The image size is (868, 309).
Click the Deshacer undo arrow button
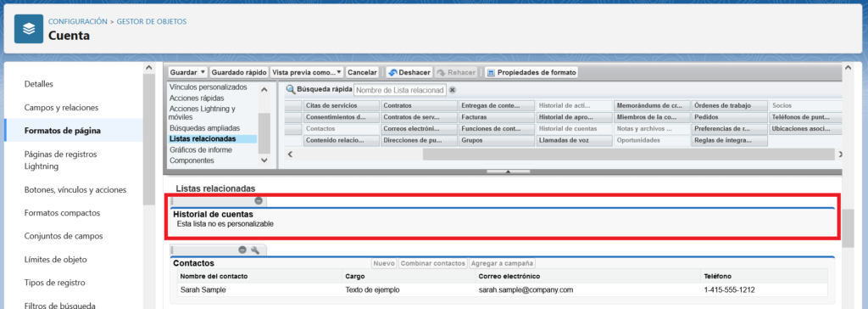(409, 73)
